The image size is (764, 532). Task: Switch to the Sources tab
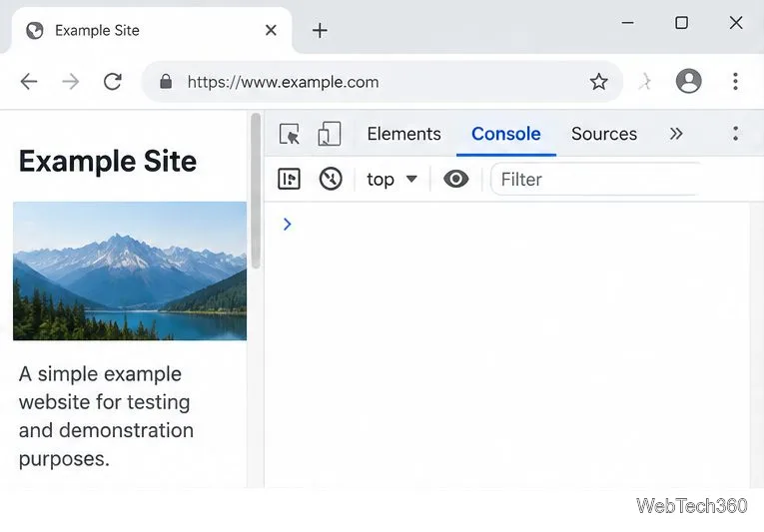click(603, 134)
